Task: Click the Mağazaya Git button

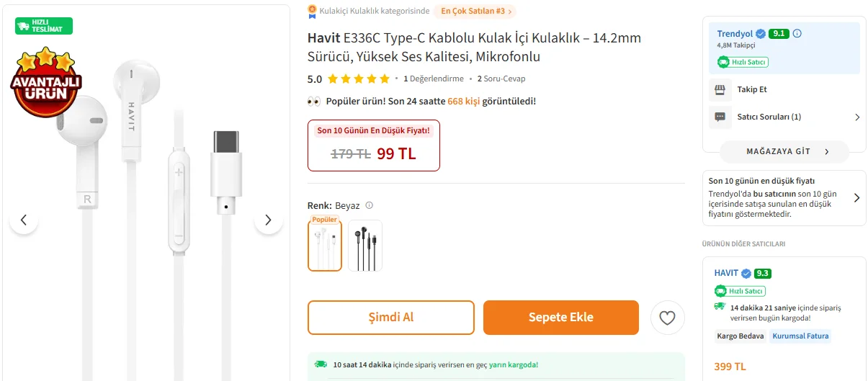Action: pos(784,152)
